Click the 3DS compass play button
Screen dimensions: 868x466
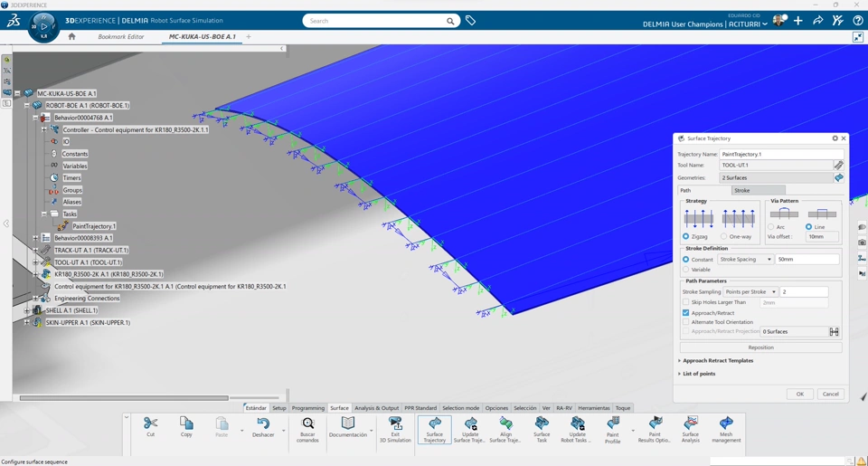click(43, 26)
